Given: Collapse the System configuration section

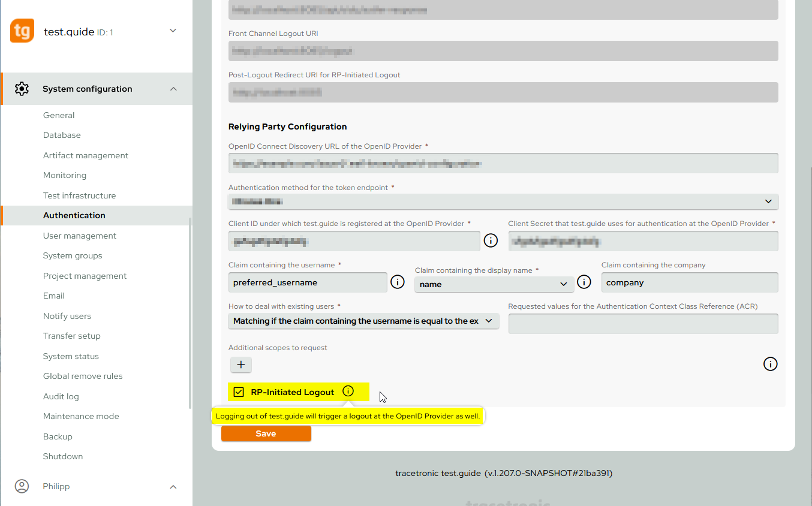Looking at the screenshot, I should click(173, 88).
